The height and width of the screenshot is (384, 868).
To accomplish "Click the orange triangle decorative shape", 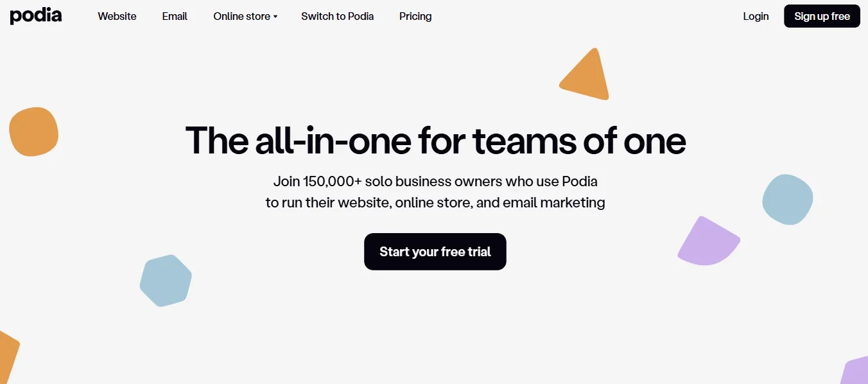I will point(587,78).
